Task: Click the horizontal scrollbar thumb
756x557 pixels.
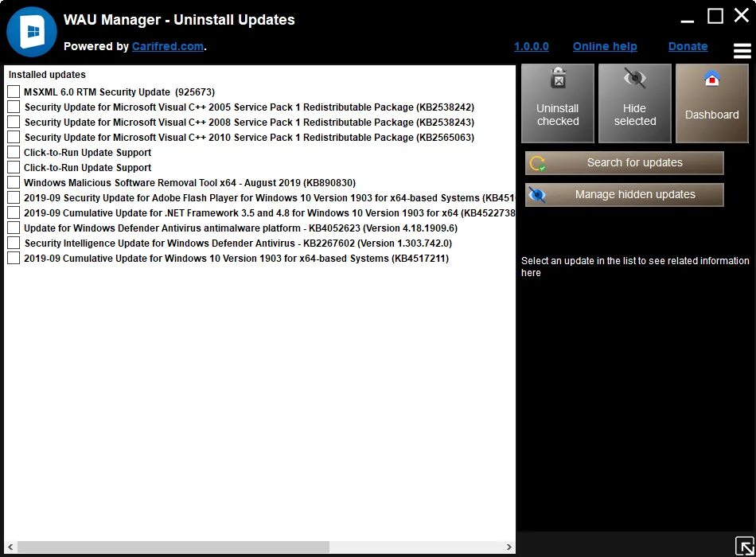Action: (173, 547)
